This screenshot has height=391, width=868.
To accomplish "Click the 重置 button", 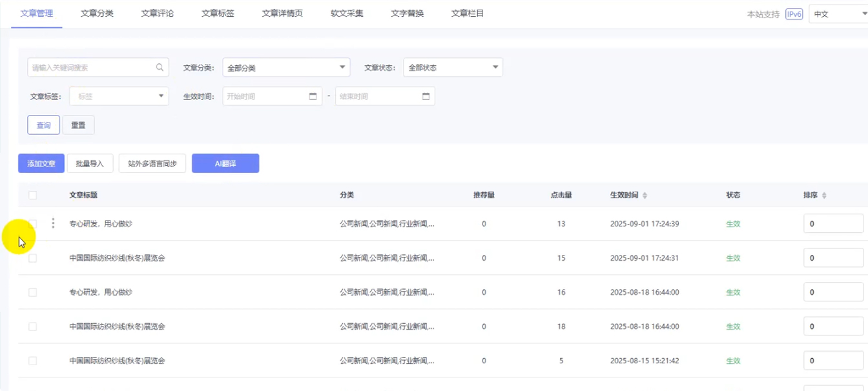I will tap(78, 125).
